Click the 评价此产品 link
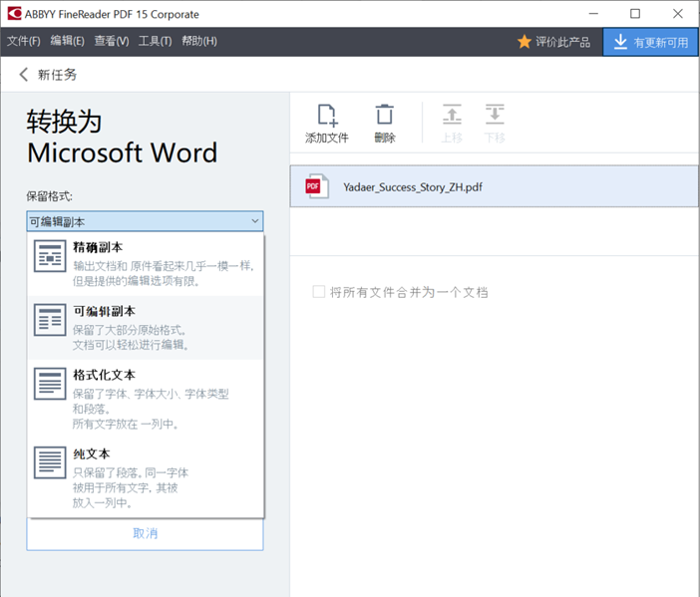The width and height of the screenshot is (700, 597). tap(563, 42)
